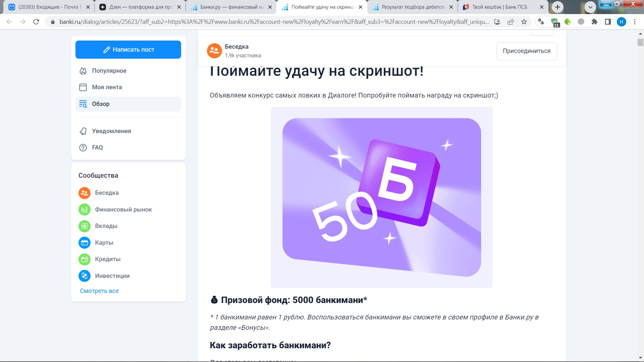The image size is (644, 362).
Task: Click the site lock security icon
Action: pos(52,22)
